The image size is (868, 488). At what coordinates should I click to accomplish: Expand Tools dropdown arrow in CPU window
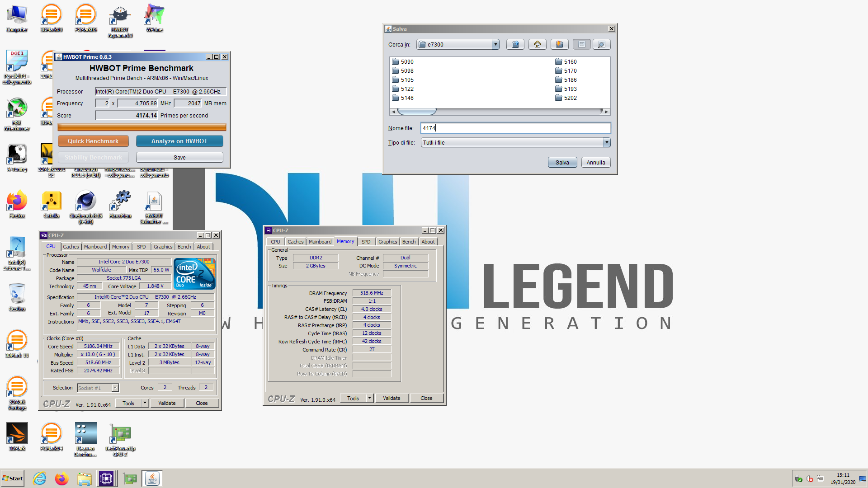pos(145,403)
